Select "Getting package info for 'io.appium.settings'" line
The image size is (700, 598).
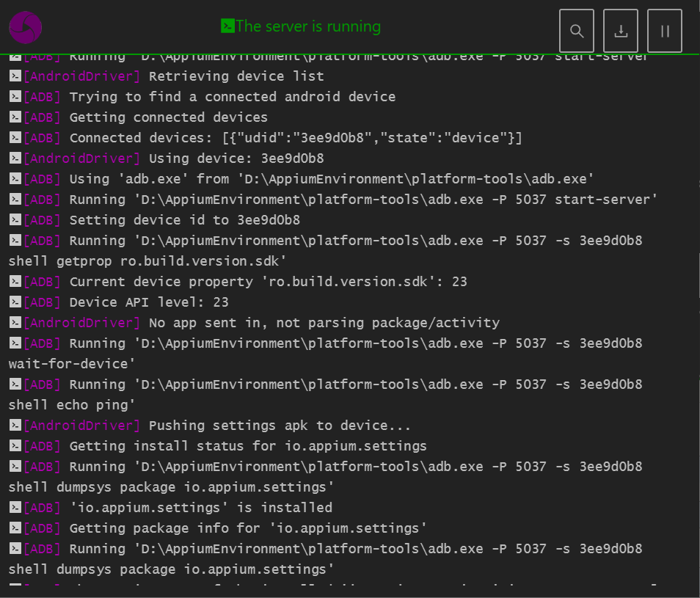pos(248,528)
